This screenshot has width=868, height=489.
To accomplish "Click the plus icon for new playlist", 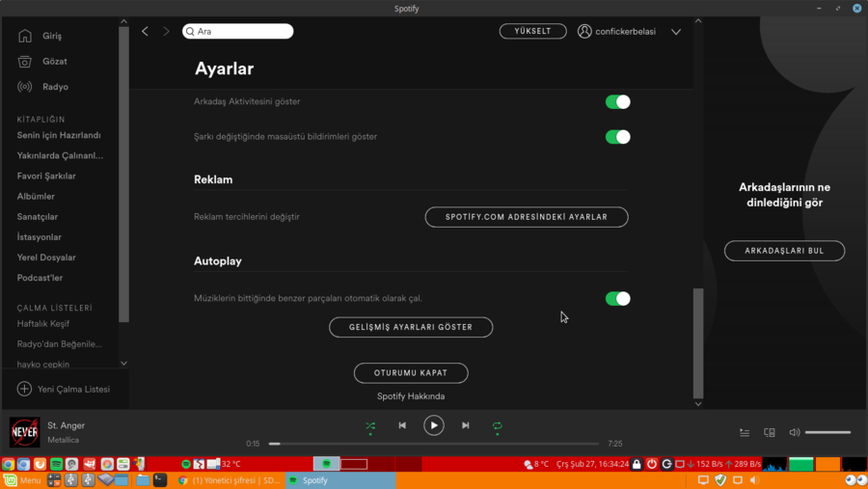I will (x=24, y=390).
